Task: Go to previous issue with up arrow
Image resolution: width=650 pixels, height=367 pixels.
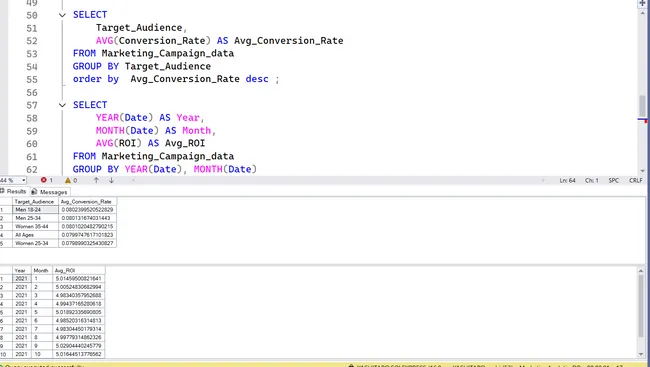Action: (x=96, y=180)
